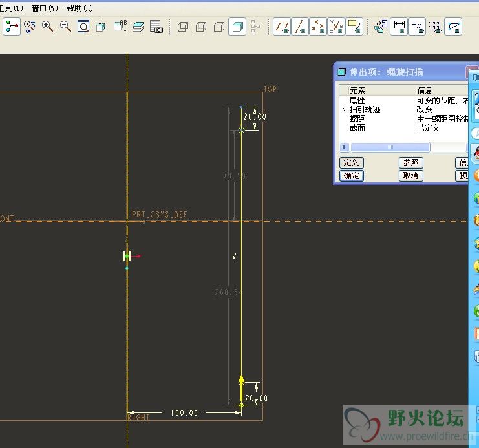
Task: Click the 参照 button
Action: [x=410, y=162]
